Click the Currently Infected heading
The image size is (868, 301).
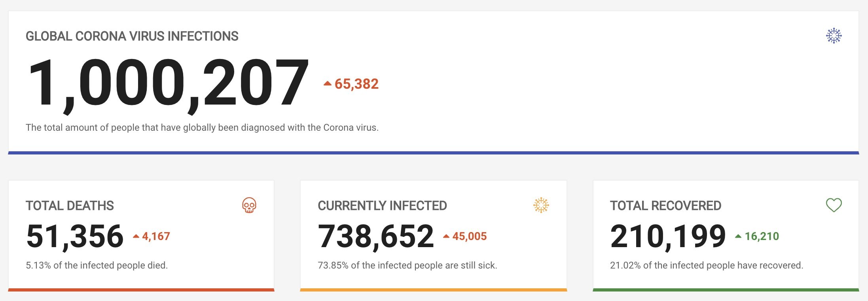pos(382,206)
